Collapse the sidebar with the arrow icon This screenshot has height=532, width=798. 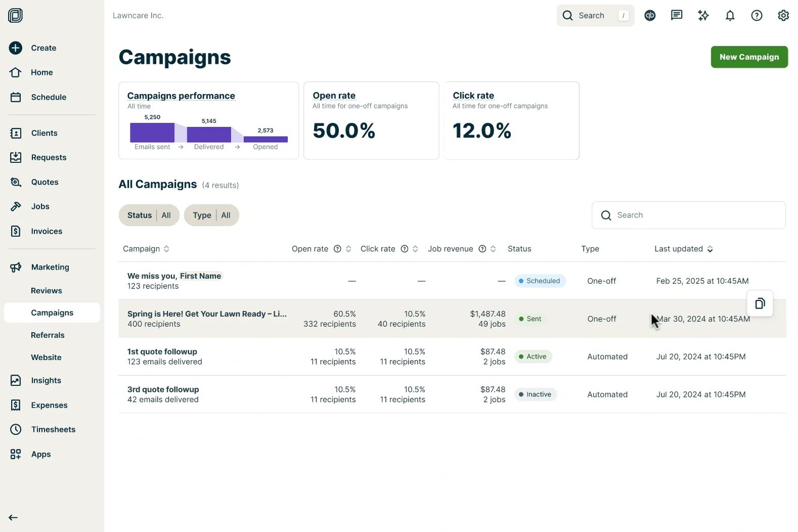(x=13, y=517)
